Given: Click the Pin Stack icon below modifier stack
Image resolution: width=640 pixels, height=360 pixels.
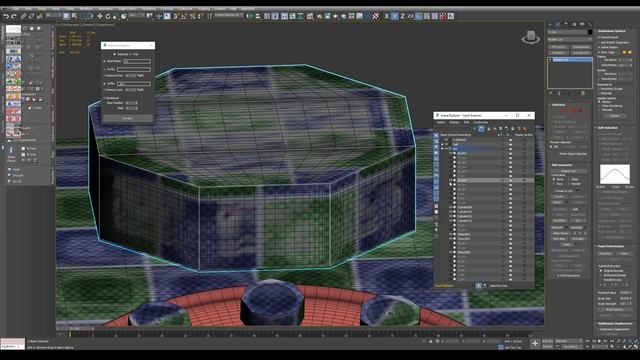Looking at the screenshot, I should [x=551, y=93].
